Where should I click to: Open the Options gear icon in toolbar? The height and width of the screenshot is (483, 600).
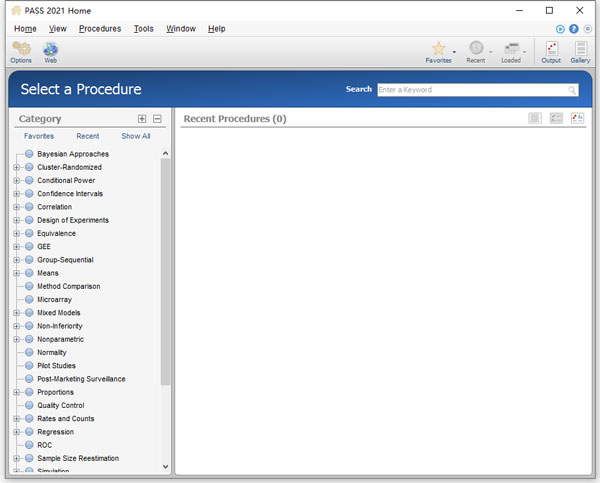point(21,48)
